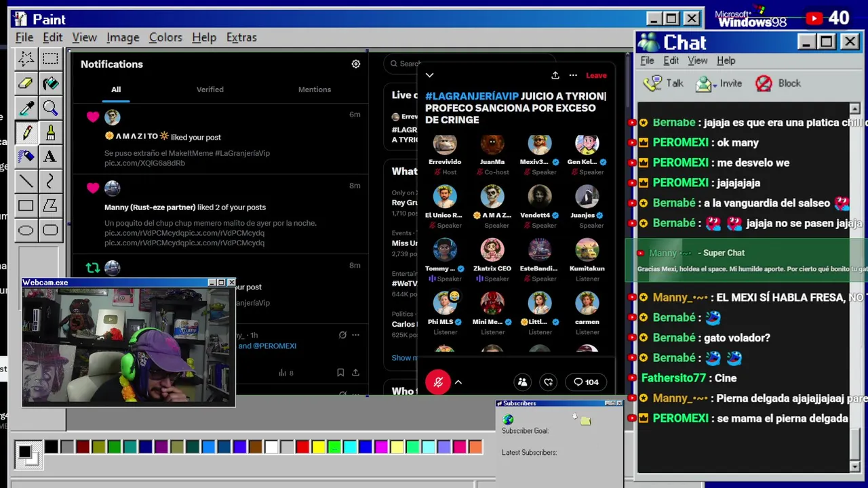Viewport: 868px width, 488px height.
Task: Choose the Rounded Rectangle tool
Action: coord(50,230)
